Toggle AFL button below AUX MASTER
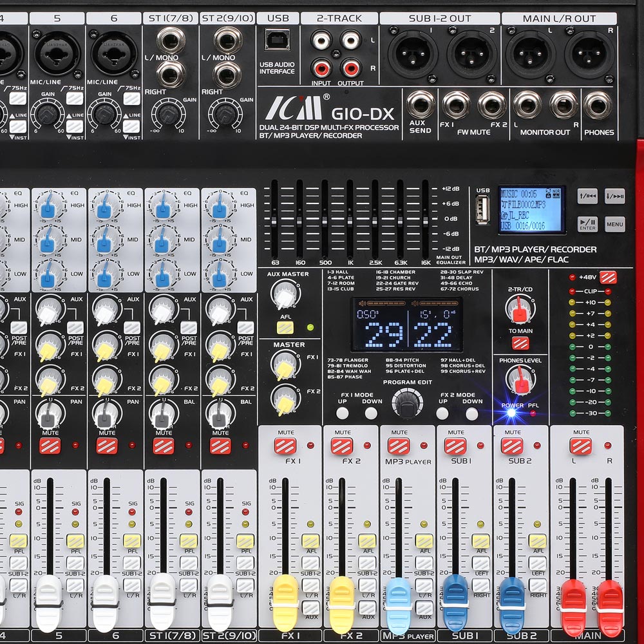This screenshot has width=644, height=644. click(x=285, y=327)
